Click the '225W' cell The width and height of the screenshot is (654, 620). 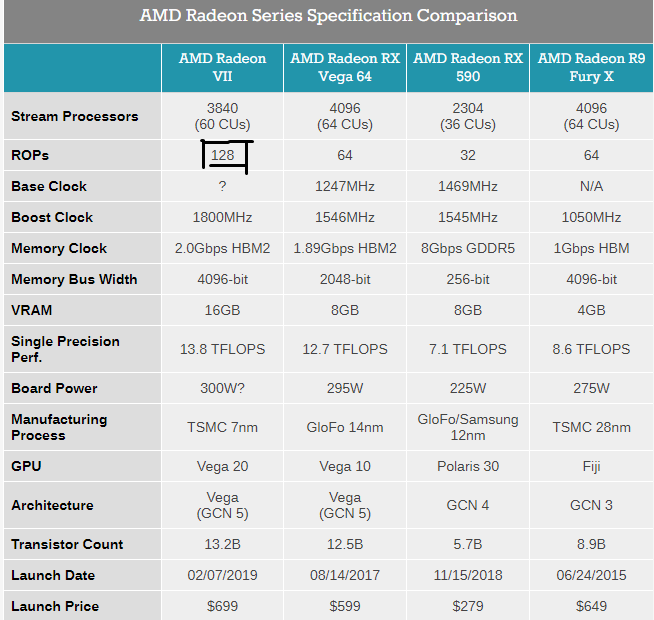(468, 388)
